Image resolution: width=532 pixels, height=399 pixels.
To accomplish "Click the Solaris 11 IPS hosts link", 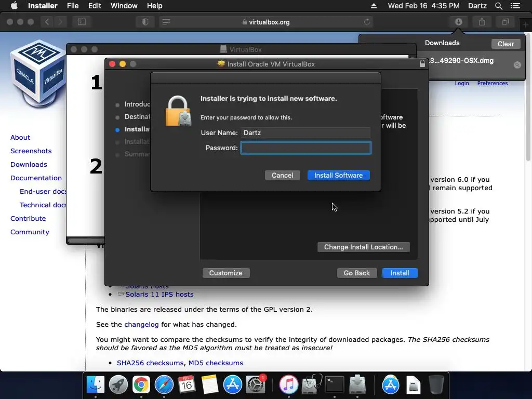I will point(159,295).
